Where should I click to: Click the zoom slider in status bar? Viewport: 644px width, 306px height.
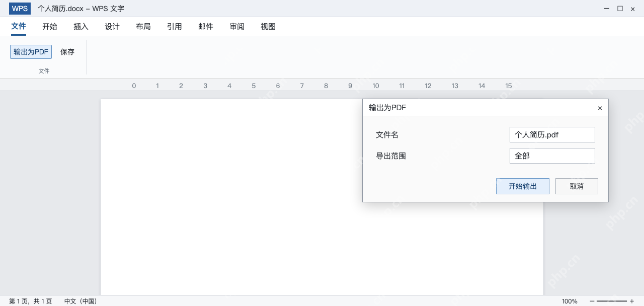tap(612, 301)
